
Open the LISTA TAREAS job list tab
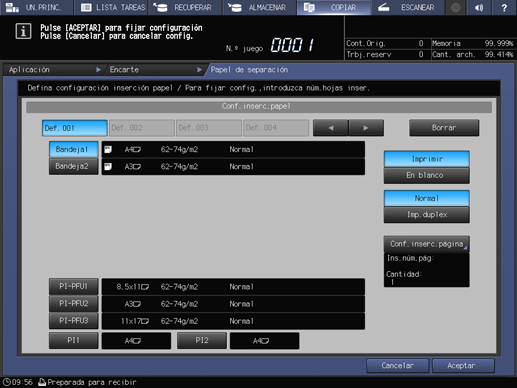112,7
